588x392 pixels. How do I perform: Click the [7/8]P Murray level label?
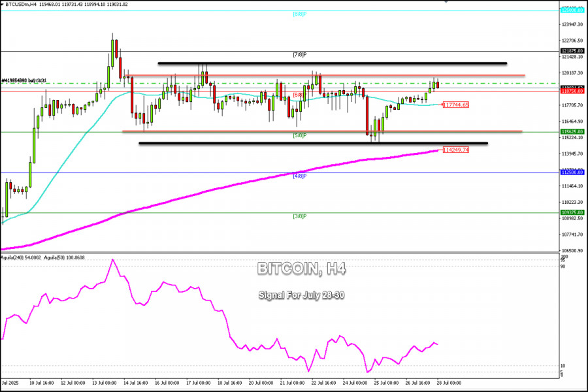point(300,55)
